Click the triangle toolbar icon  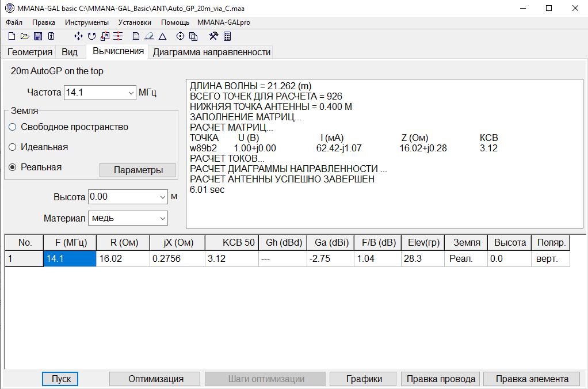(x=162, y=36)
